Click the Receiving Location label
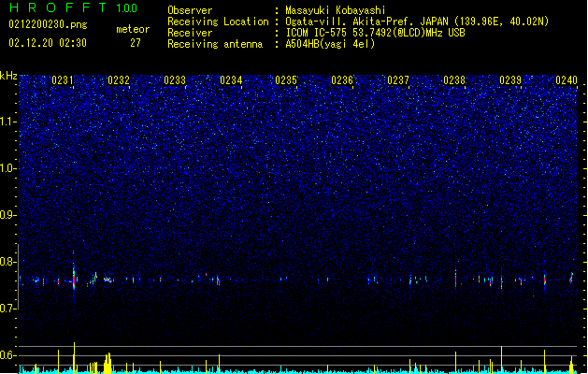The width and height of the screenshot is (588, 374). click(218, 22)
